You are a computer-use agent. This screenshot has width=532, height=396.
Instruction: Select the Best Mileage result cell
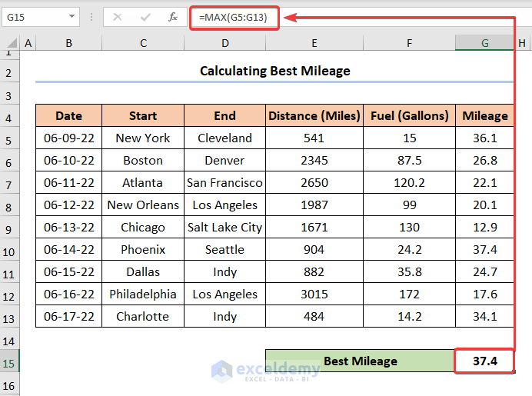pos(485,361)
